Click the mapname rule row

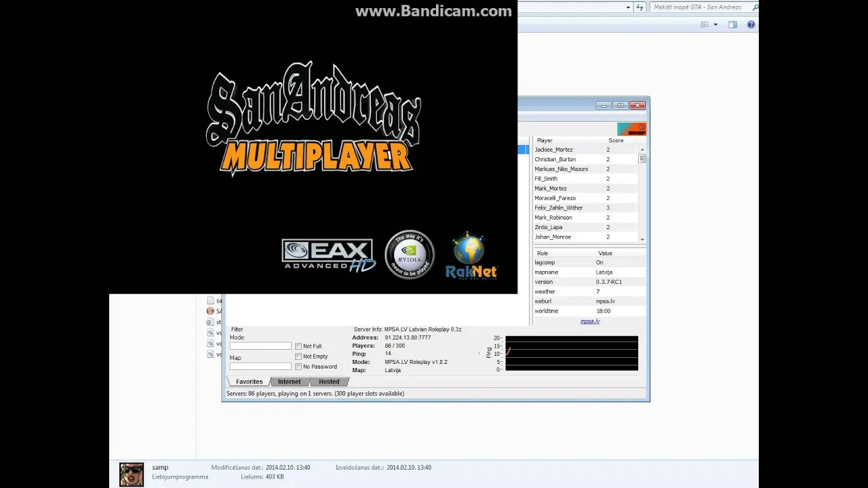click(589, 272)
